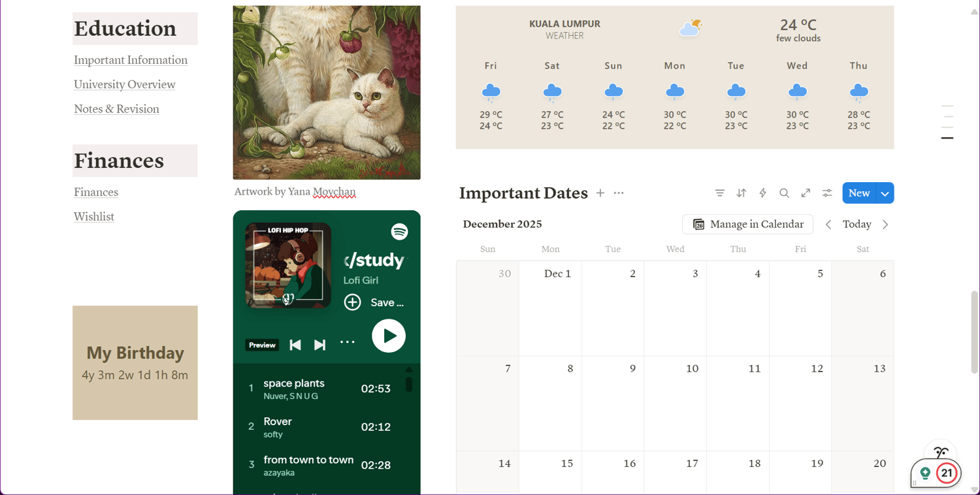Jump to the dark active page outline marker
The height and width of the screenshot is (495, 980).
pyautogui.click(x=947, y=138)
